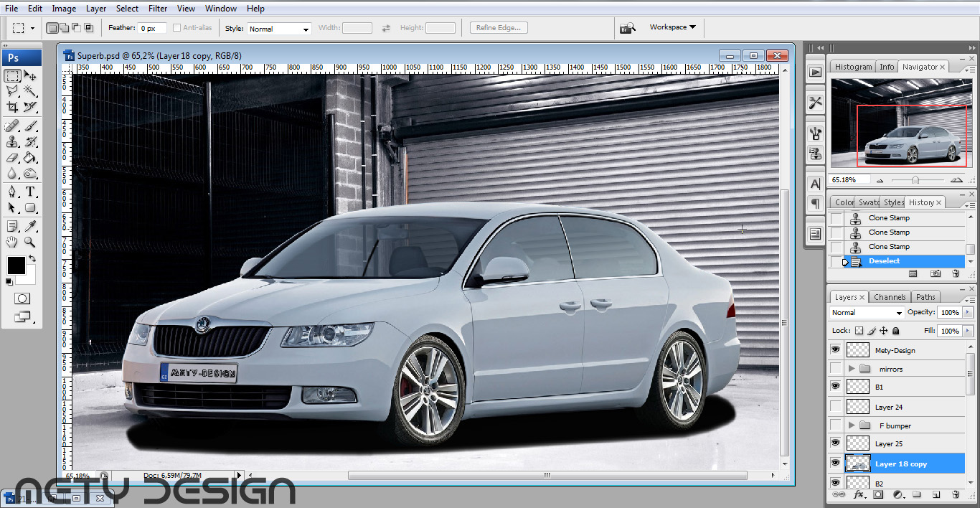Screen dimensions: 980x508
Task: Select the Paint Bucket tool
Action: pyautogui.click(x=30, y=157)
